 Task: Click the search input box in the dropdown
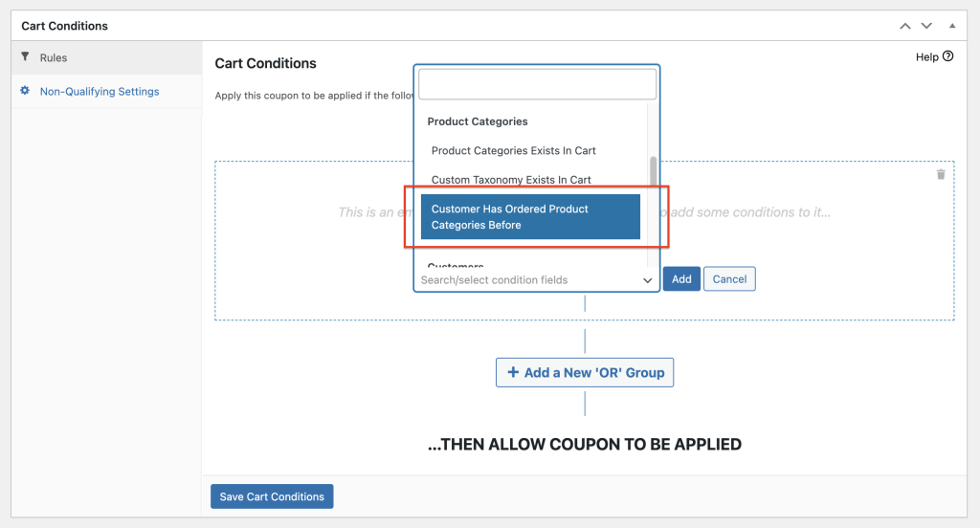pos(537,84)
